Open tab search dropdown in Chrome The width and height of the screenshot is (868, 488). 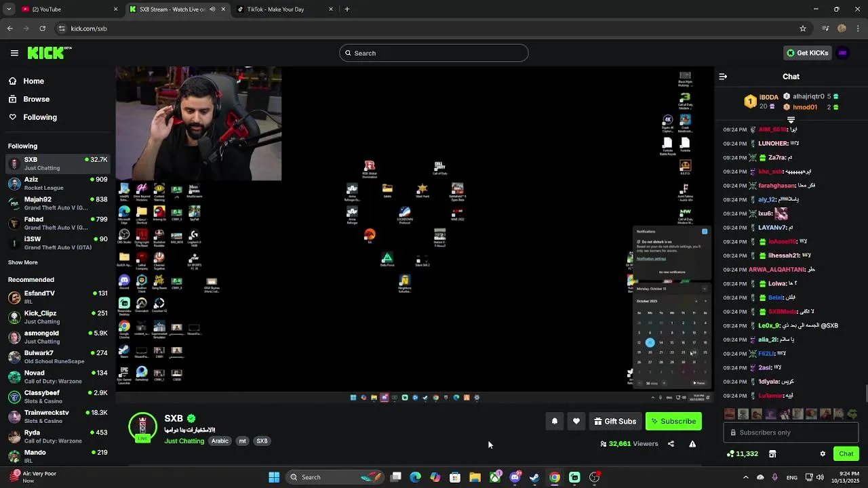tap(8, 9)
